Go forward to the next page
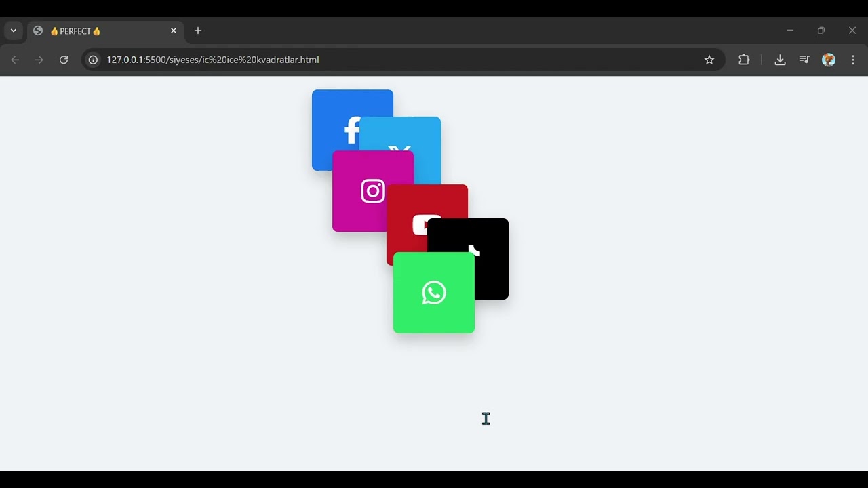Image resolution: width=868 pixels, height=488 pixels. pos(39,60)
